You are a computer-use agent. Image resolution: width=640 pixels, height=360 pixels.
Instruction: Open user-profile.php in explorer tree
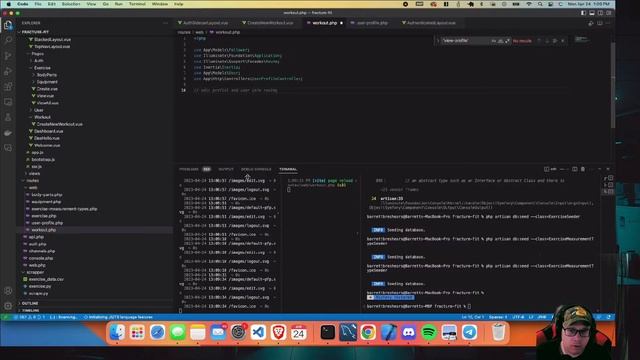point(47,223)
